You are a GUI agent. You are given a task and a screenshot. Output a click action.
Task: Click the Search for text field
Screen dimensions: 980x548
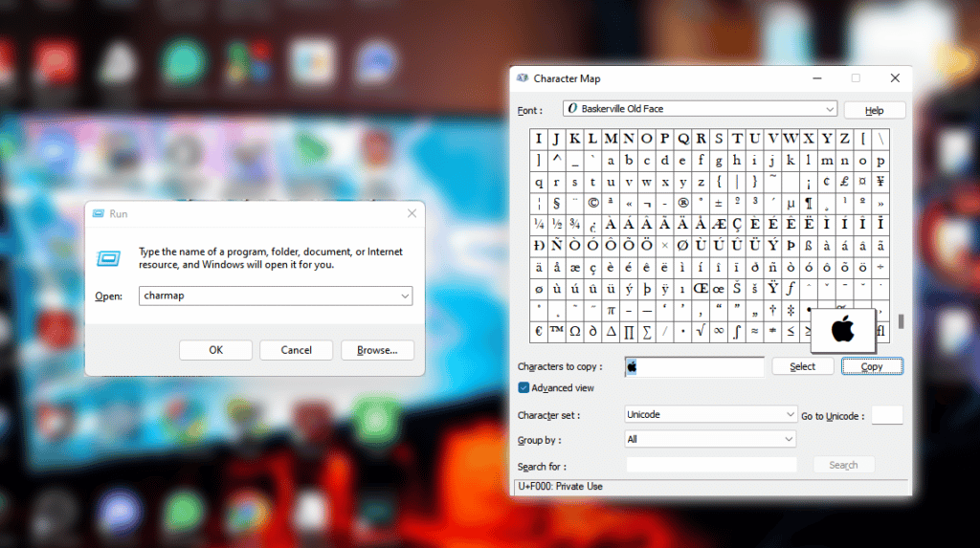pyautogui.click(x=711, y=465)
